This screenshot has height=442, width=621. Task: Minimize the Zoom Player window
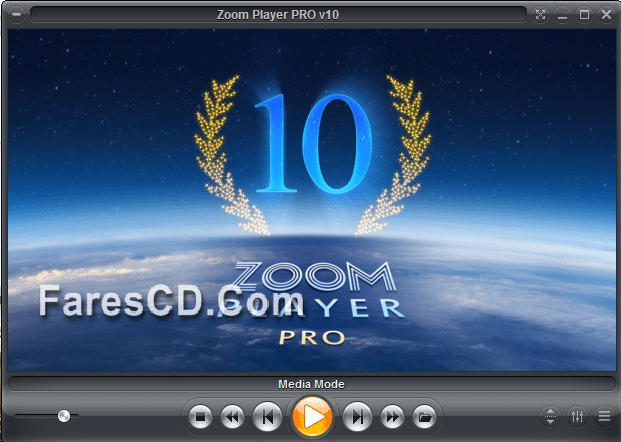pyautogui.click(x=563, y=14)
